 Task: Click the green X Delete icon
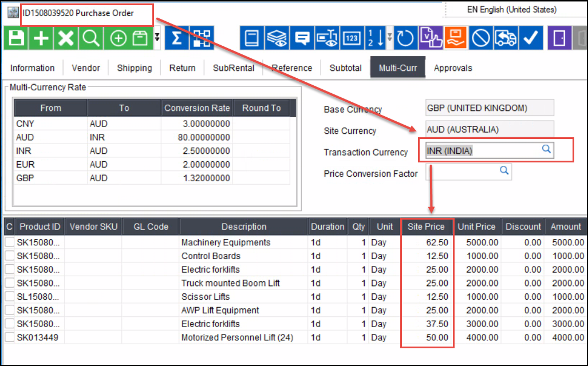tap(66, 38)
